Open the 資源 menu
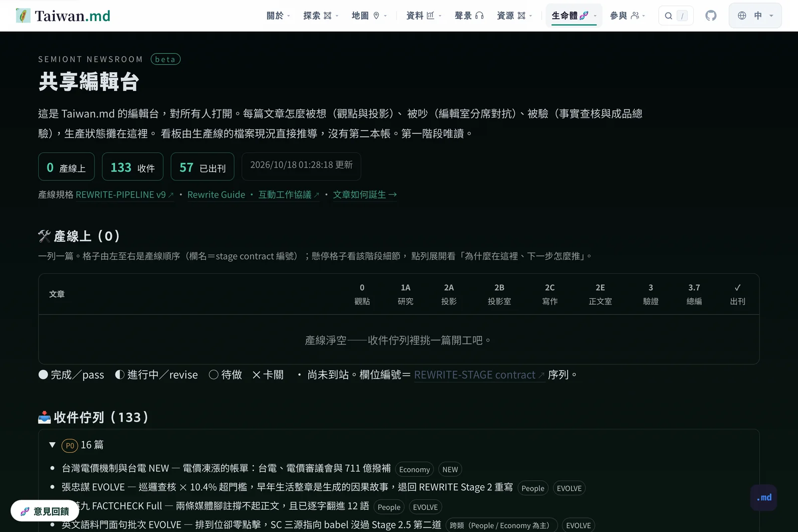 click(x=514, y=15)
